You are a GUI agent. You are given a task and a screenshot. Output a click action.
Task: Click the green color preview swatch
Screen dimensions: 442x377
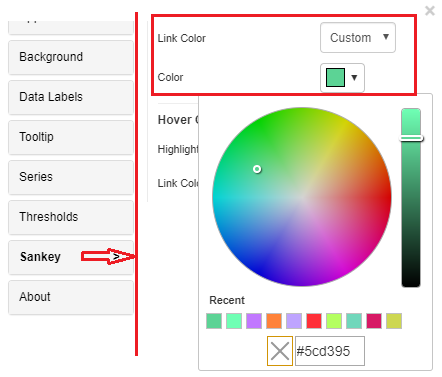(x=335, y=78)
